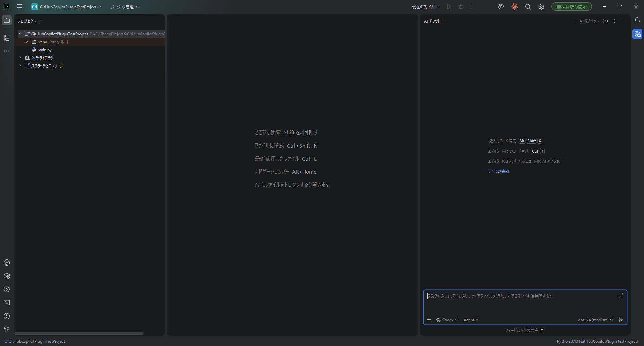The height and width of the screenshot is (346, 644).
Task: Click the orange AI assistant star icon
Action: (515, 7)
